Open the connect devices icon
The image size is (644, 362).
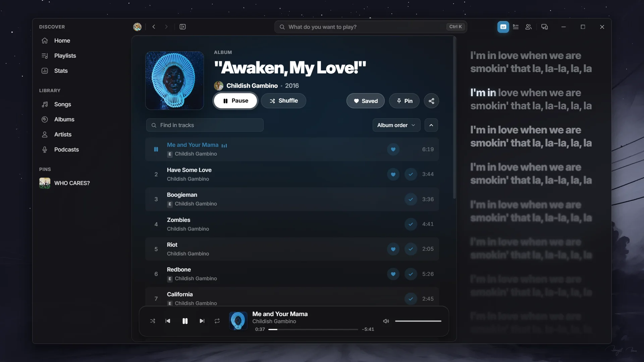(545, 27)
